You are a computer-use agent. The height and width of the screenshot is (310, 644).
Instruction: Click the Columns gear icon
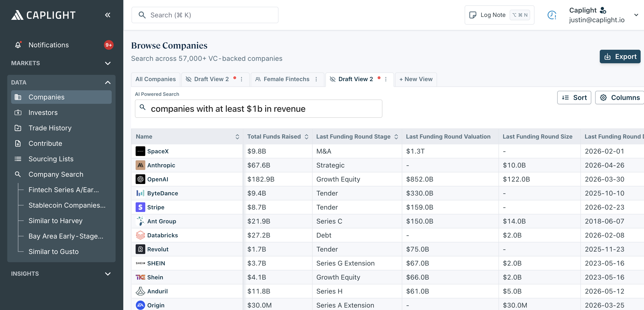[603, 98]
